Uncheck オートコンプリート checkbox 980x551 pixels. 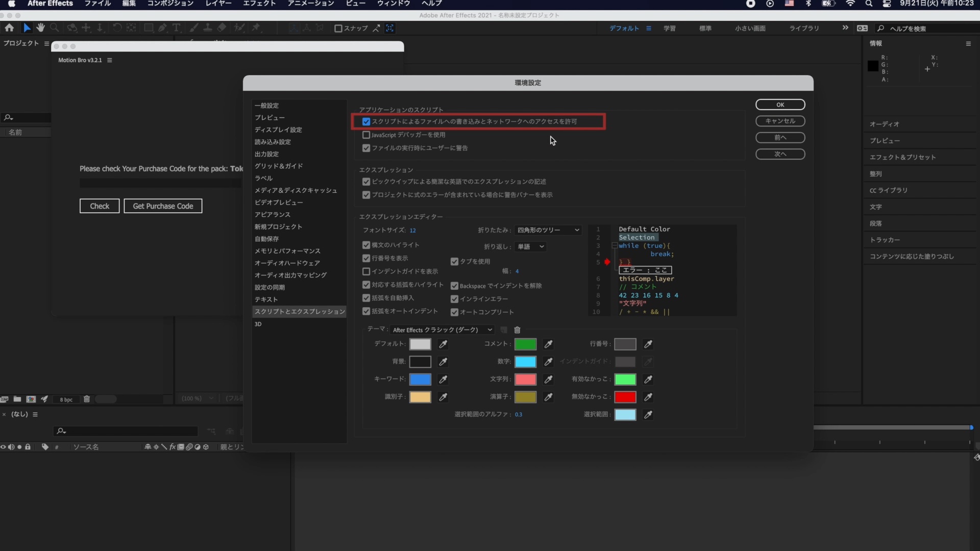(454, 312)
